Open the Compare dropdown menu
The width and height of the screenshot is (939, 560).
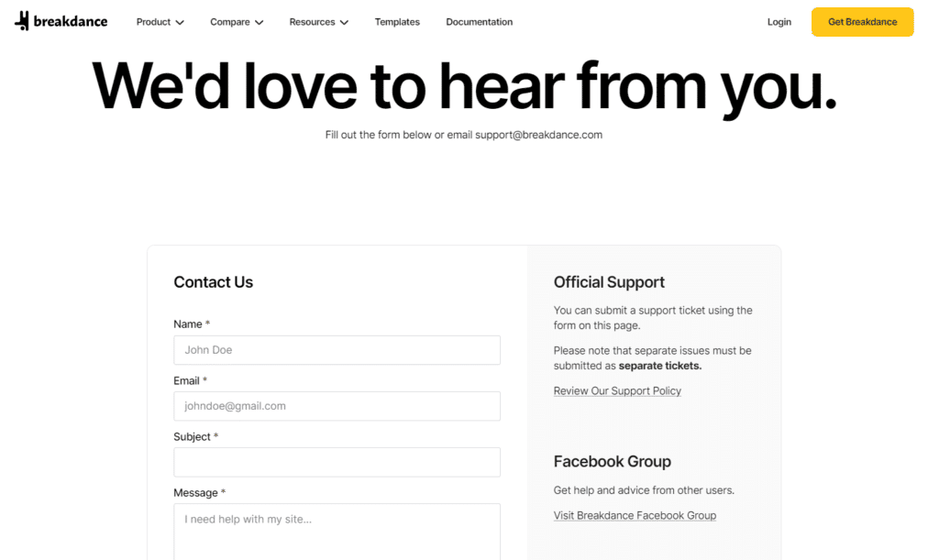pyautogui.click(x=236, y=22)
